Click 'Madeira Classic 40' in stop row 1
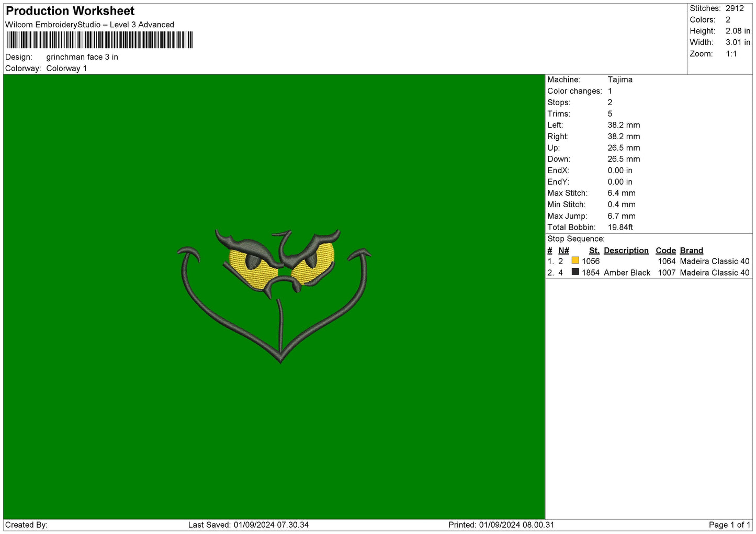Viewport: 756px width, 534px height. coord(715,261)
